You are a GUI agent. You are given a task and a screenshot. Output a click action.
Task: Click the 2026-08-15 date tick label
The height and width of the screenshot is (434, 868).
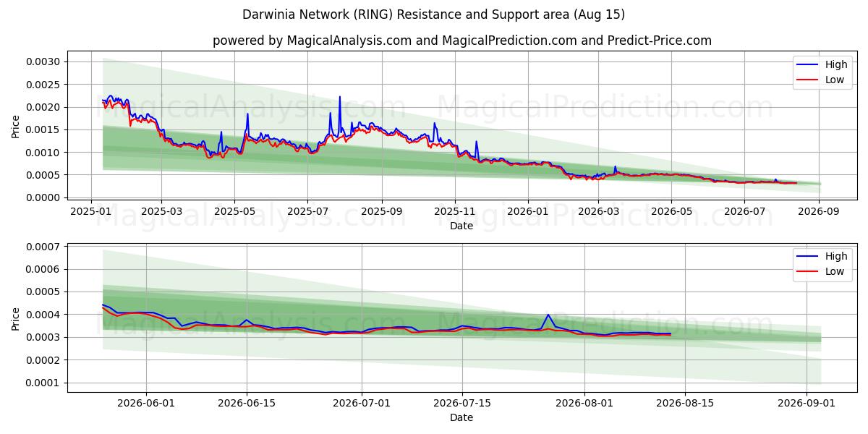(x=685, y=404)
